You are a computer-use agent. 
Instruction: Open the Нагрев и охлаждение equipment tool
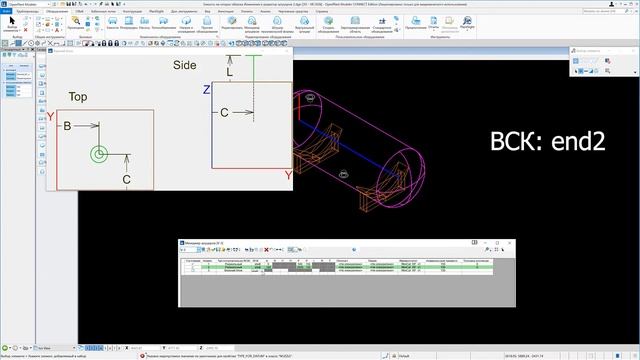[x=186, y=24]
